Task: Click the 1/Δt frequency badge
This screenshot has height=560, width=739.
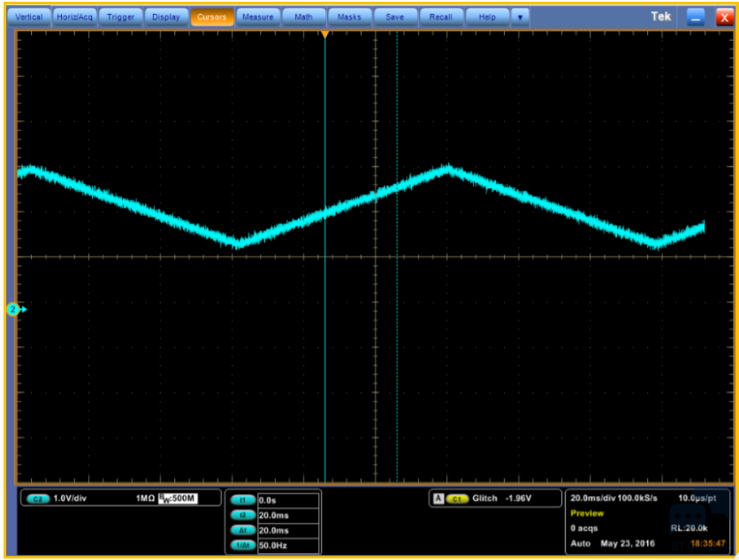Action: pyautogui.click(x=241, y=545)
